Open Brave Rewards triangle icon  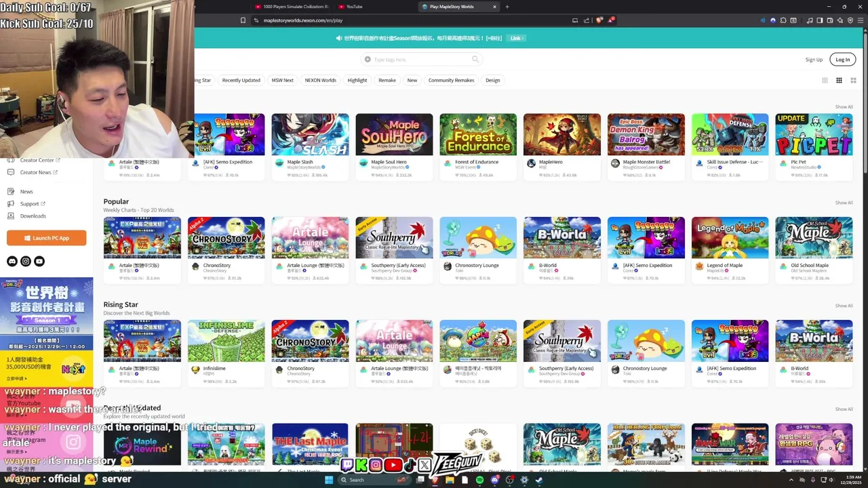[x=611, y=20]
